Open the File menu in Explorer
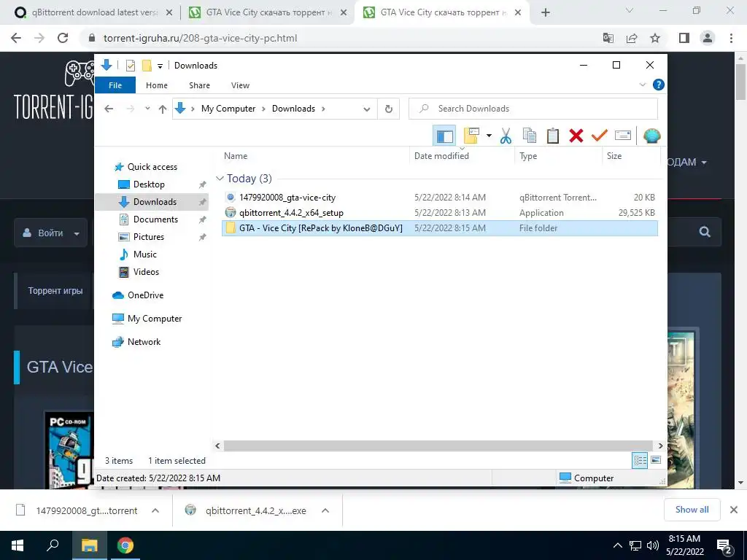The image size is (747, 560). click(115, 85)
